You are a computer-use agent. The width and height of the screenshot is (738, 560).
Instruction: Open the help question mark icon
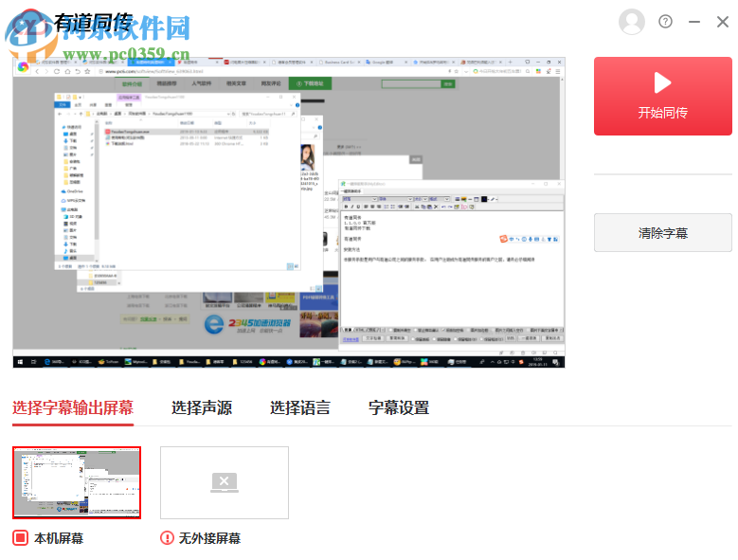point(665,22)
